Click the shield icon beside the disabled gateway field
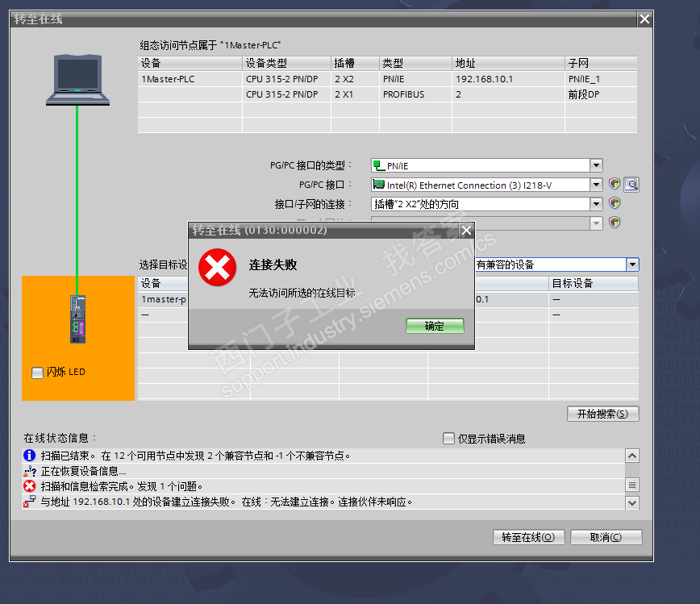This screenshot has height=604, width=700. click(615, 223)
